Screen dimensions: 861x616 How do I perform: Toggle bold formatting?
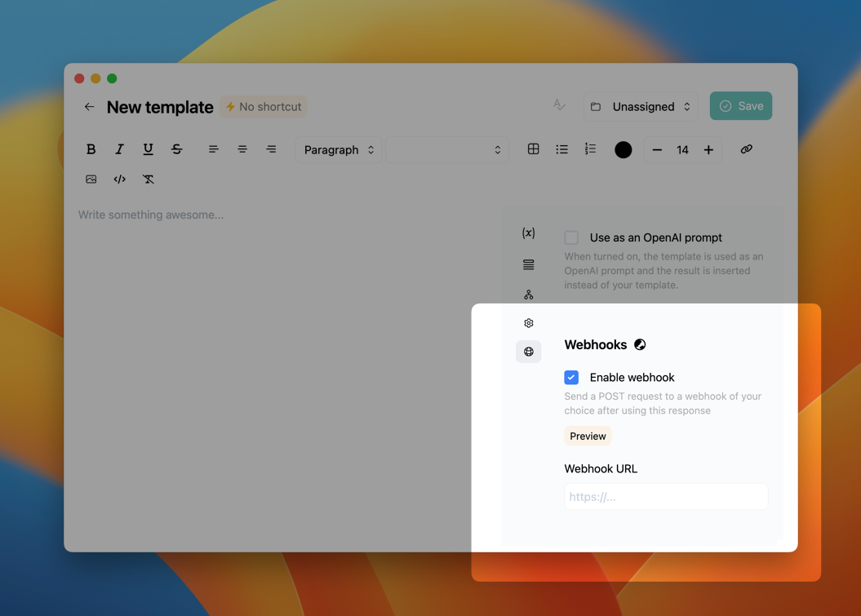(91, 149)
